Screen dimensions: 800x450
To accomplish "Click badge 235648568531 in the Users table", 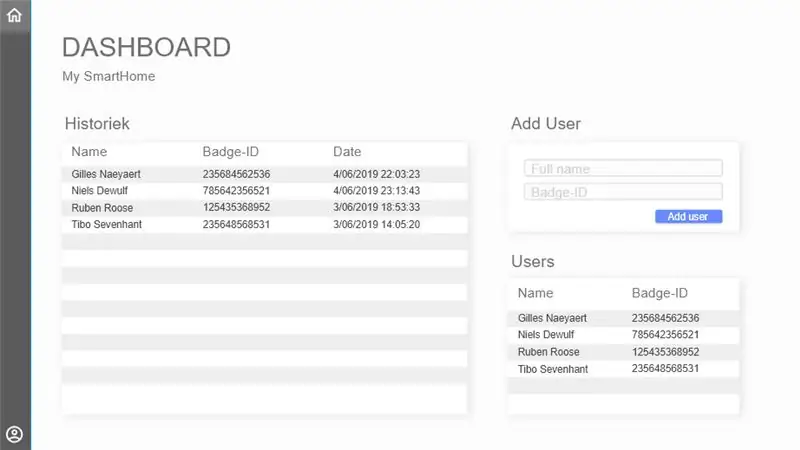I will click(x=665, y=368).
